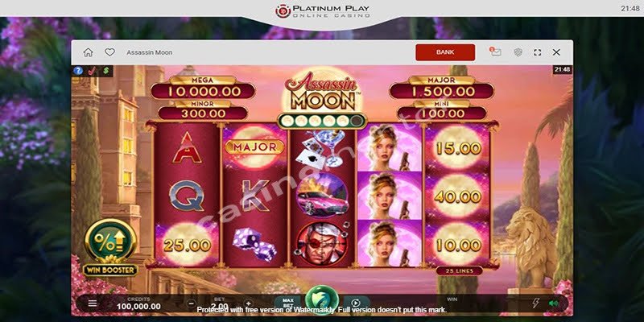Open the shield security settings icon
The width and height of the screenshot is (644, 322).
pos(518,52)
